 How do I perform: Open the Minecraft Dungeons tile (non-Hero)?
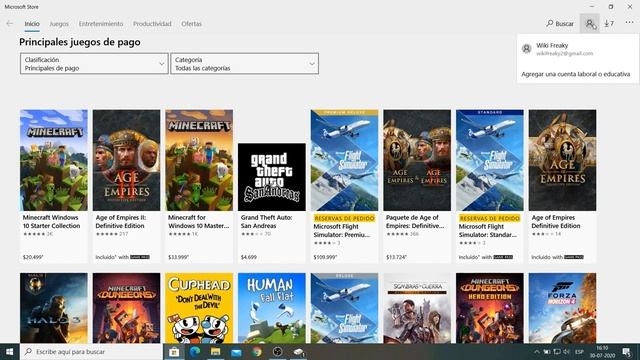point(126,308)
